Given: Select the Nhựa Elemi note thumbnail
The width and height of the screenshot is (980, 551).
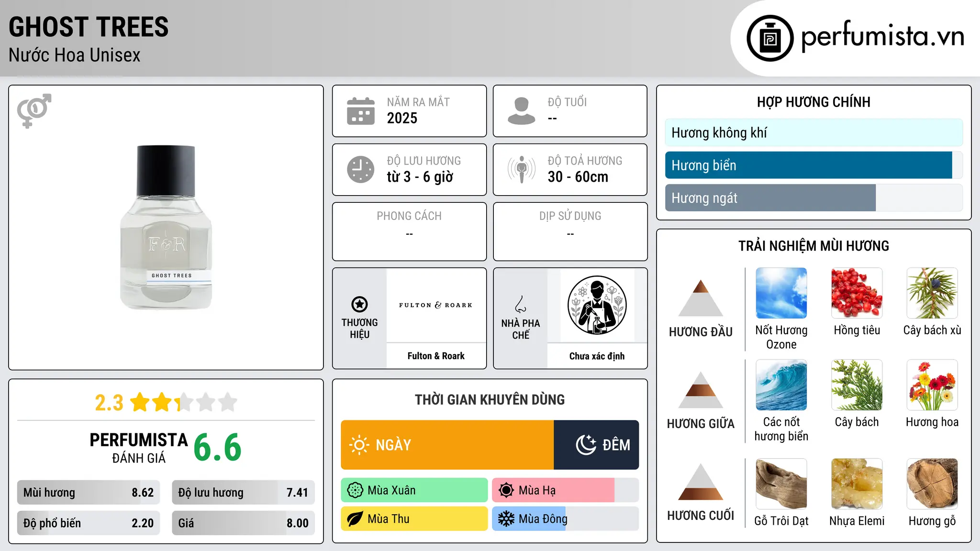Looking at the screenshot, I should tap(857, 484).
